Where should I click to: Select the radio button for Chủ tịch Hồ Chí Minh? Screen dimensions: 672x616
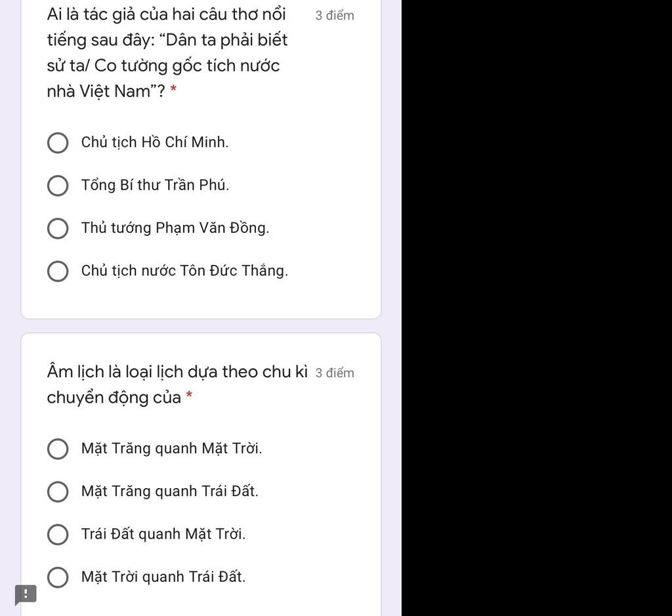tap(58, 143)
